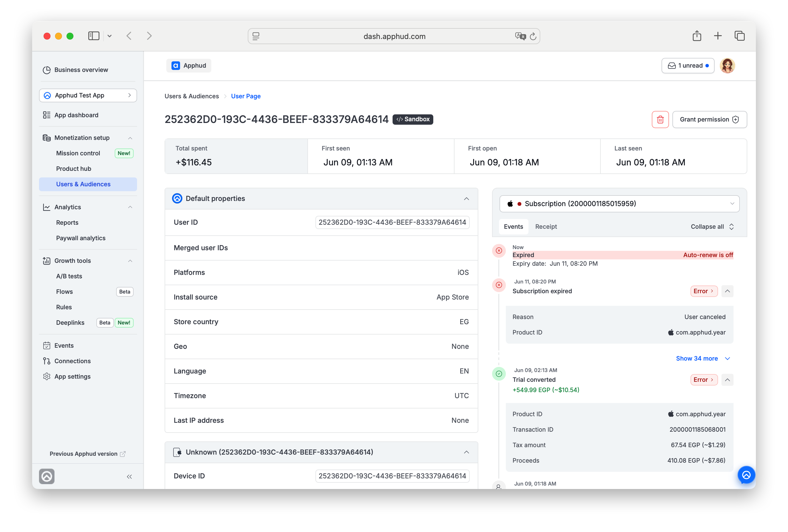
Task: Collapse the Analytics sidebar section
Action: (130, 207)
